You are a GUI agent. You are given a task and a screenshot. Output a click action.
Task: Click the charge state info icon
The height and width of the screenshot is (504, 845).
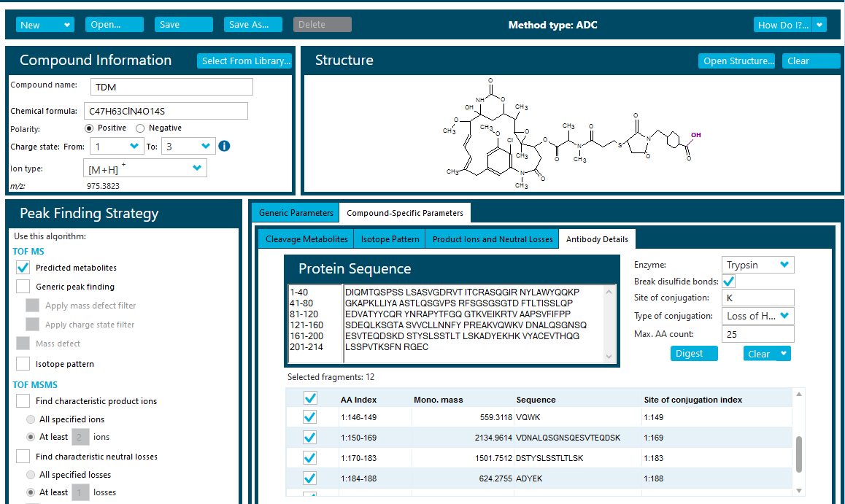[225, 146]
